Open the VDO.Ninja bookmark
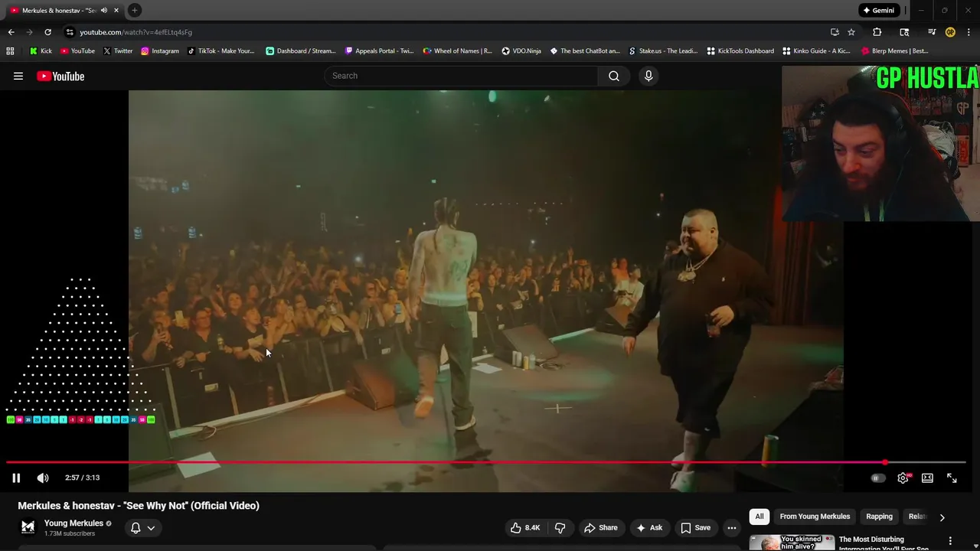The image size is (980, 551). pos(521,51)
